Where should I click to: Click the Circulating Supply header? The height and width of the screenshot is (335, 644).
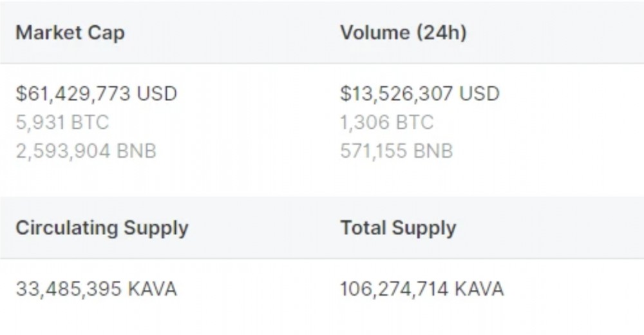click(102, 228)
